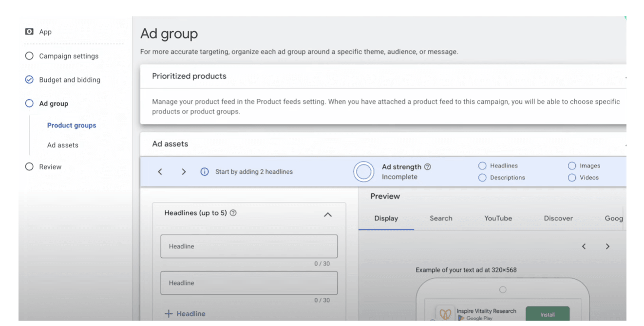Select the Headlines status circle
Image resolution: width=644 pixels, height=326 pixels.
tap(482, 166)
